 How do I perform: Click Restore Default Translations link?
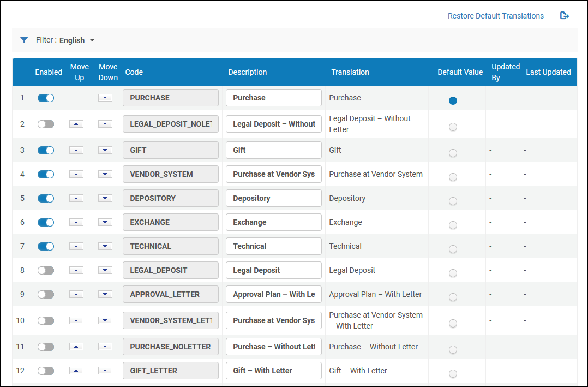pos(496,16)
